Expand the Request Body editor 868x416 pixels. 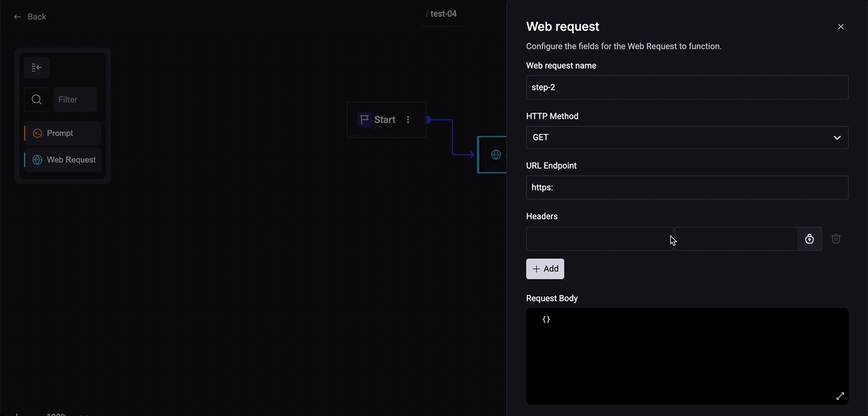point(840,396)
